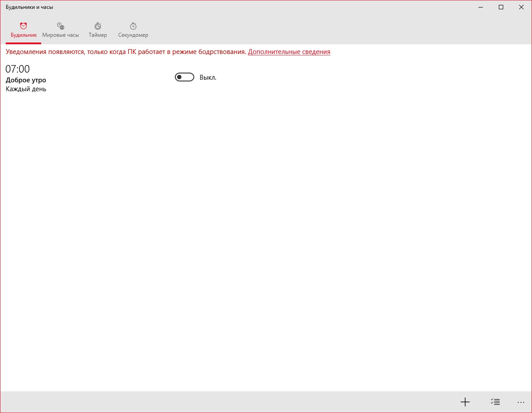Select the Доброе утро alarm name

coord(26,80)
